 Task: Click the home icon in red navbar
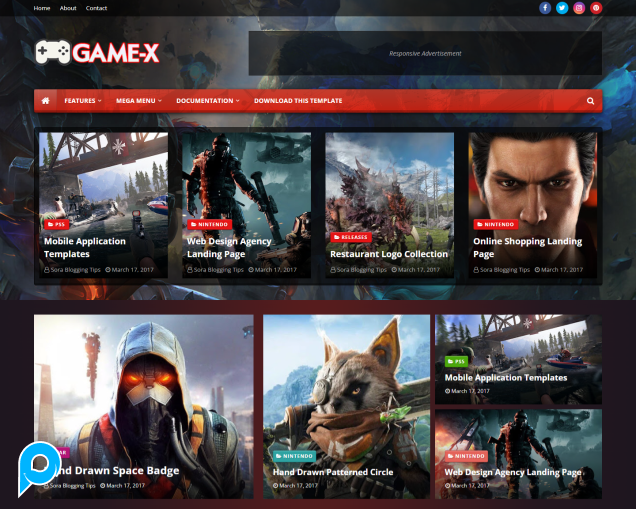click(45, 101)
